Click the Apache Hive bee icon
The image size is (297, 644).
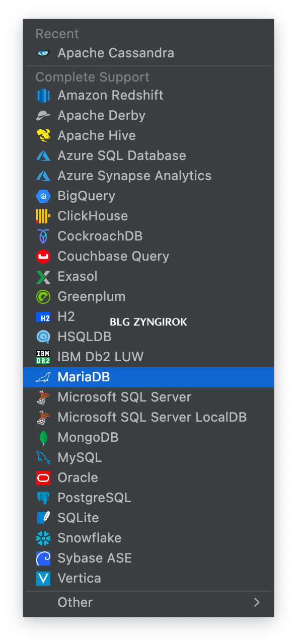coord(43,135)
